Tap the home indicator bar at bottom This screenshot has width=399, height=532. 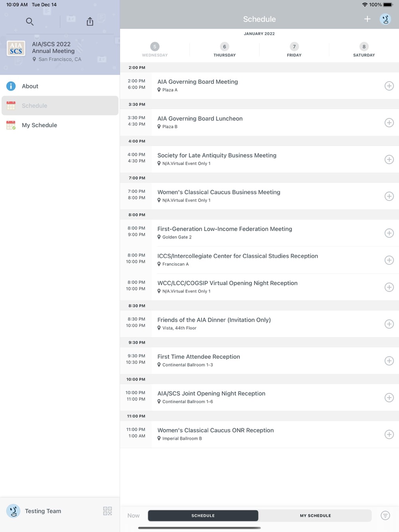click(199, 528)
